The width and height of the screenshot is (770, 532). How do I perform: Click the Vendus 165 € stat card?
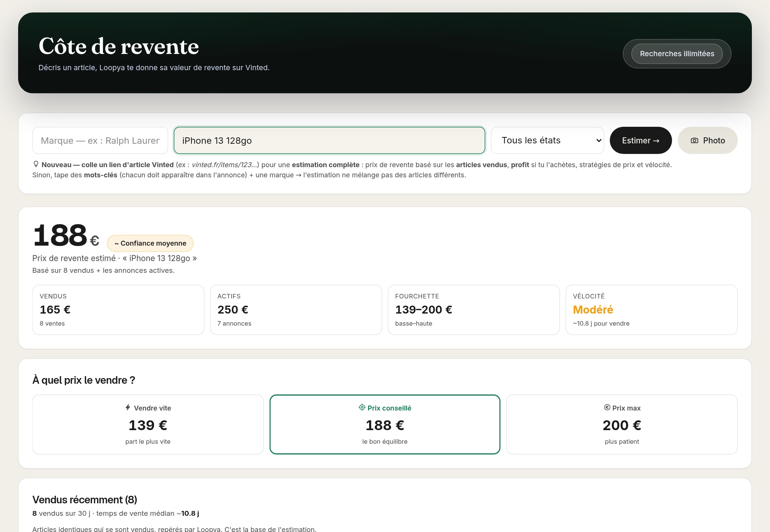point(118,310)
